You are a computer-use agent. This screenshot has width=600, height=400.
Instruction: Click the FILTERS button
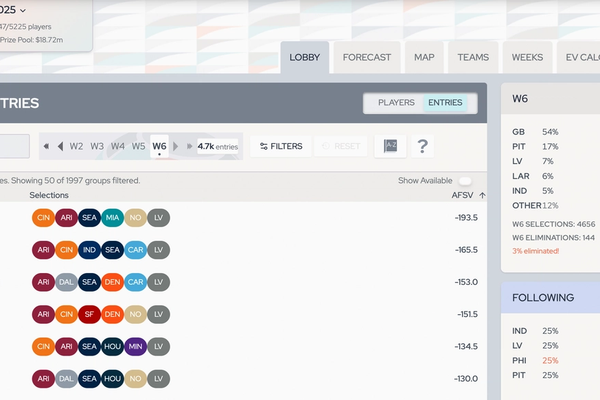281,146
